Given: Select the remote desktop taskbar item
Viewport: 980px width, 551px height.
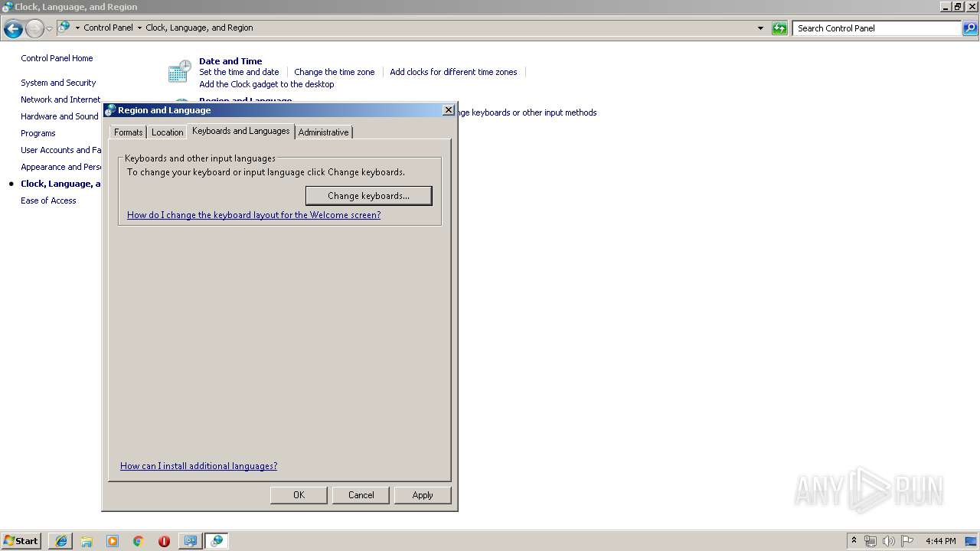Looking at the screenshot, I should coord(190,541).
